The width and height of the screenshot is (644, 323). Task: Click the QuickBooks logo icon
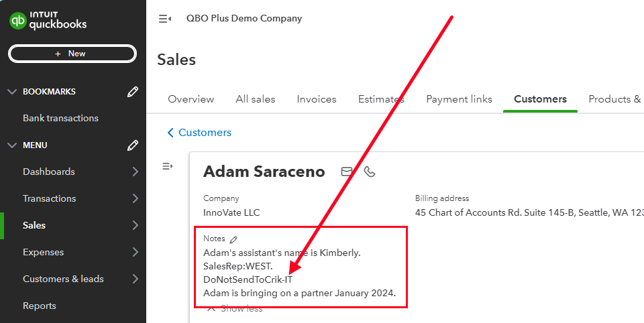click(x=18, y=21)
